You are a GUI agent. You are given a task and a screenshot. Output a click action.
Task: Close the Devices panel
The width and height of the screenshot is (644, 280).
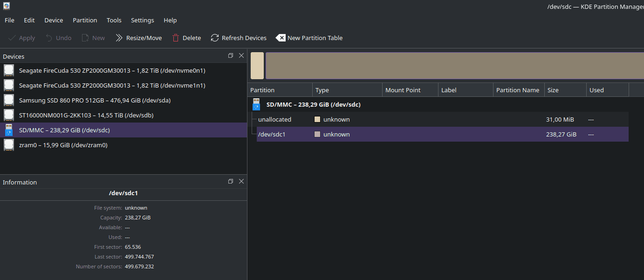pos(241,55)
